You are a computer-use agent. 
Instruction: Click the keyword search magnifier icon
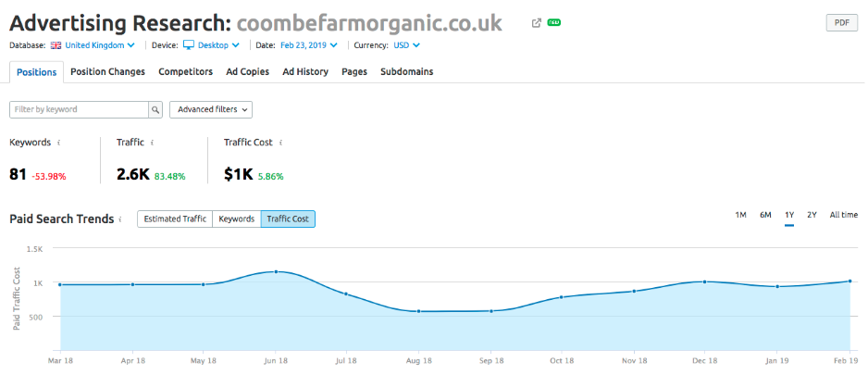point(155,109)
